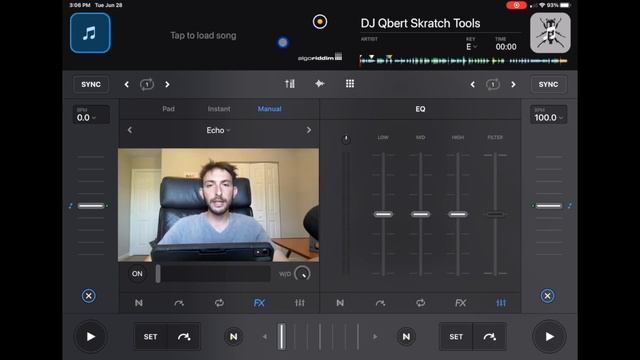
Task: Click the gain knob above the level meter
Action: [x=346, y=140]
